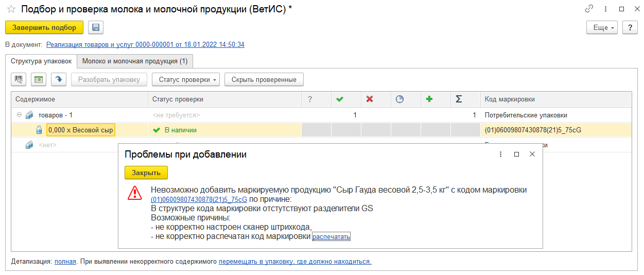Click the red cross column header
Screen dimensions: 644x275
(x=370, y=99)
